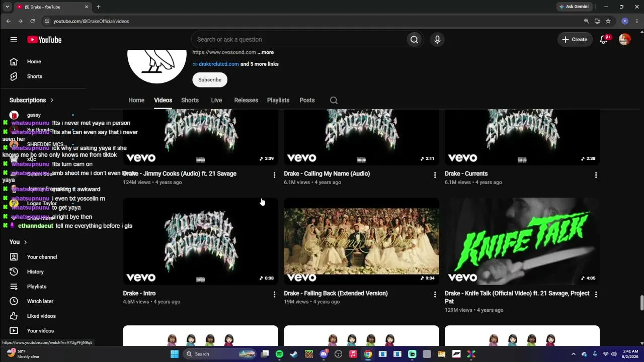This screenshot has width=644, height=362.
Task: Open the tab search dropdown in Chrome
Action: coord(7,7)
